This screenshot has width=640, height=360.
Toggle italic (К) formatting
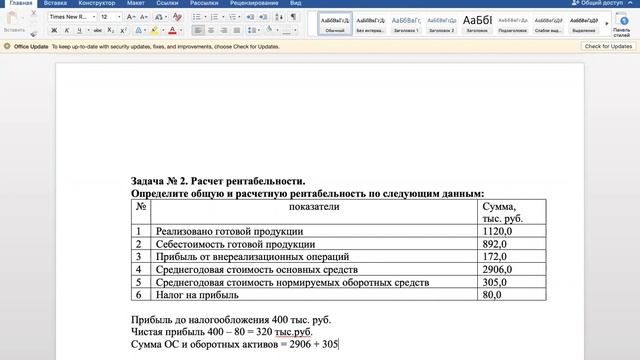point(67,30)
